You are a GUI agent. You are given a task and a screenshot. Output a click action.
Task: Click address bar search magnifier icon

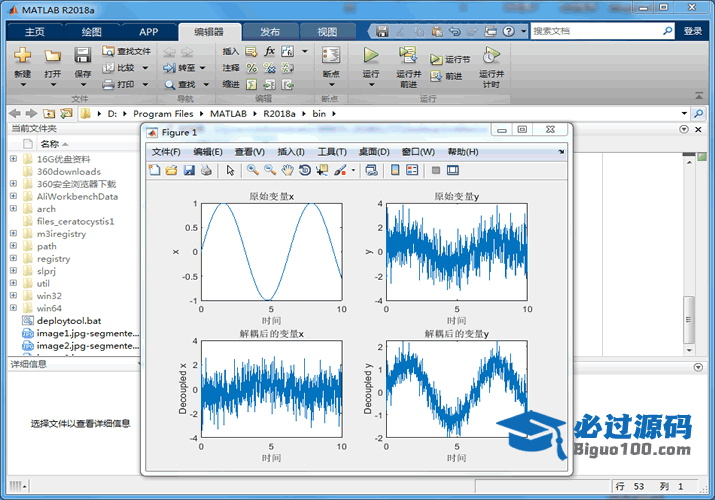click(698, 113)
